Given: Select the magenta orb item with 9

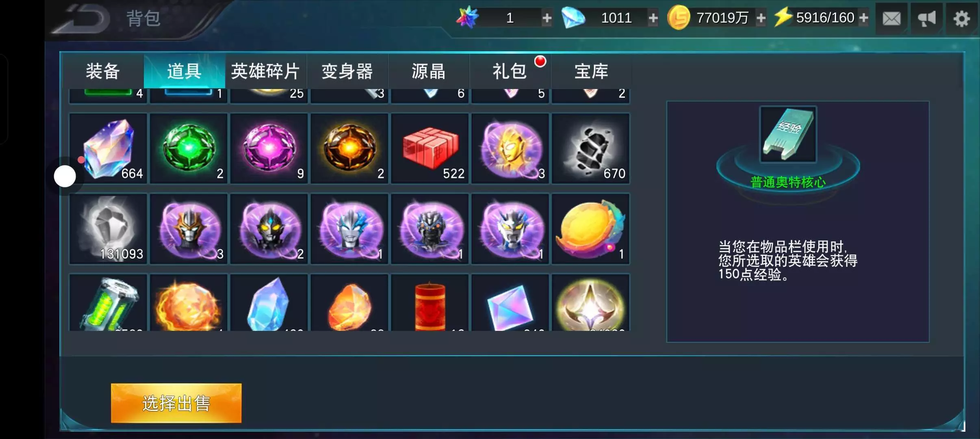Looking at the screenshot, I should 269,148.
